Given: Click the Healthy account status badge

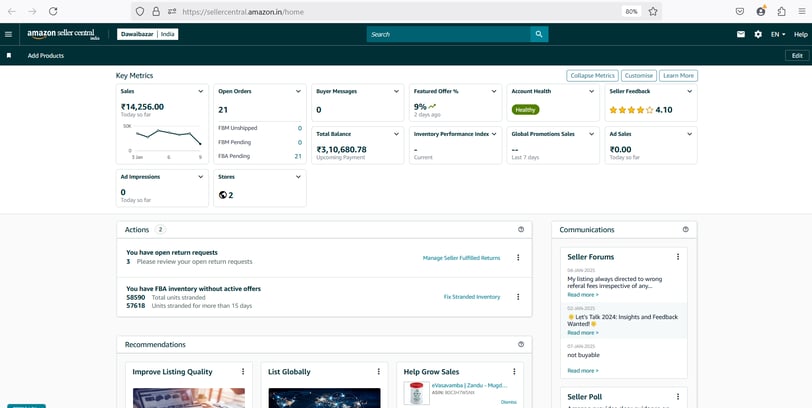Looking at the screenshot, I should click(525, 110).
